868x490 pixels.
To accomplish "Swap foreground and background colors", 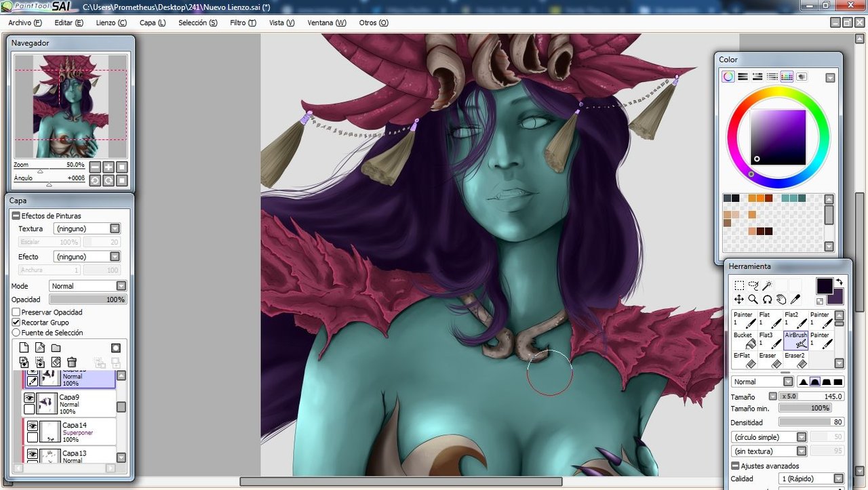I will click(x=839, y=282).
